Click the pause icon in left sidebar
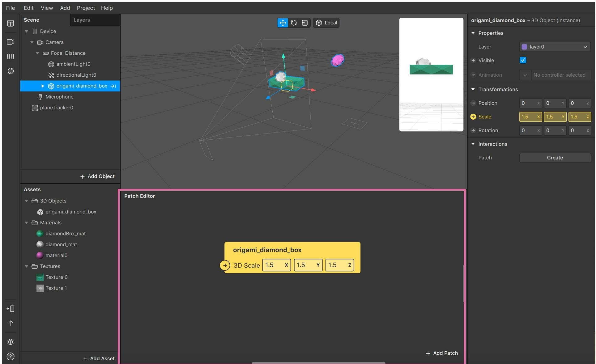Viewport: 596px width, 364px height. (11, 56)
